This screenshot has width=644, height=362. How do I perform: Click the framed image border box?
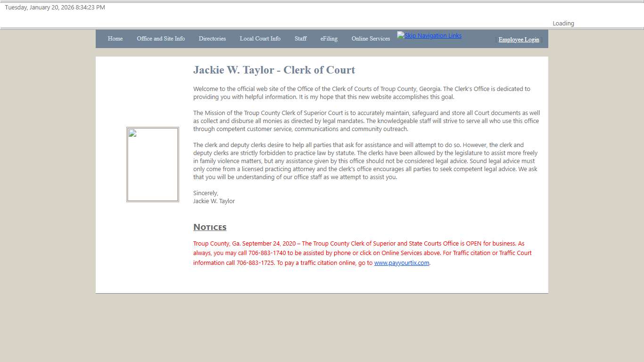152,164
